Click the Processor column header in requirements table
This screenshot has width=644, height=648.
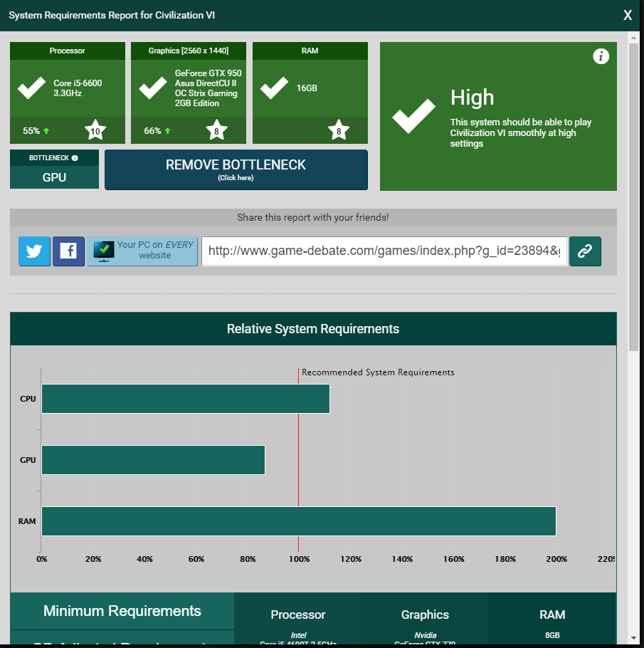tap(298, 615)
